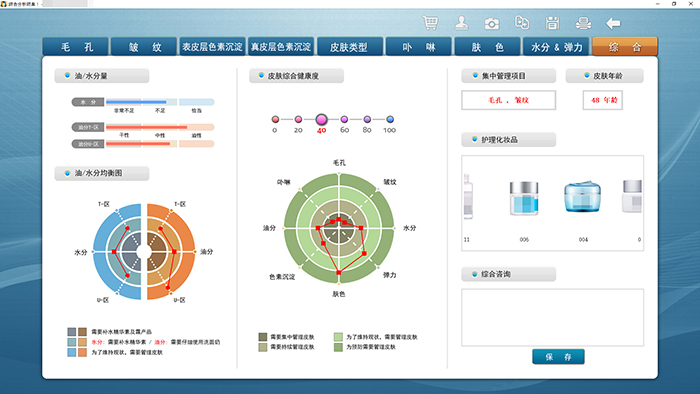The image size is (700, 394).
Task: Switch to the 肤色 tab
Action: (x=487, y=47)
